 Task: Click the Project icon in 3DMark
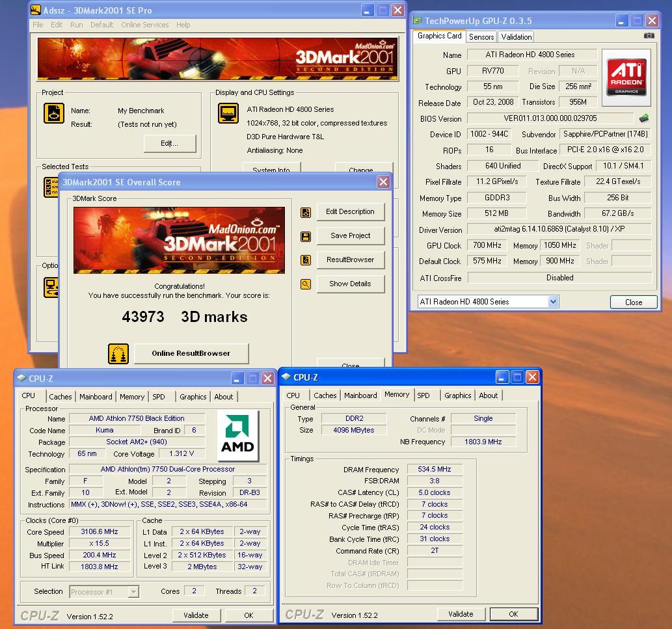(54, 113)
